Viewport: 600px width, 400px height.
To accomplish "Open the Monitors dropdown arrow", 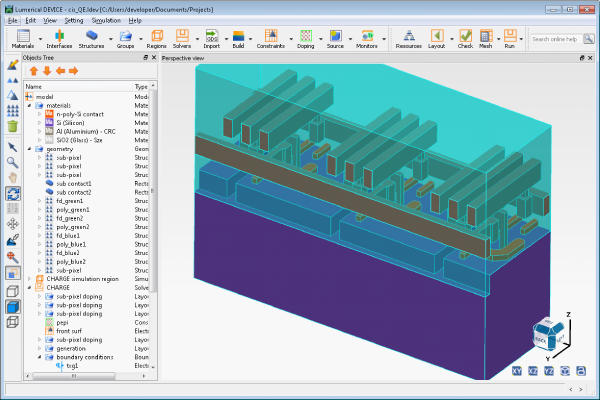I will pyautogui.click(x=384, y=39).
